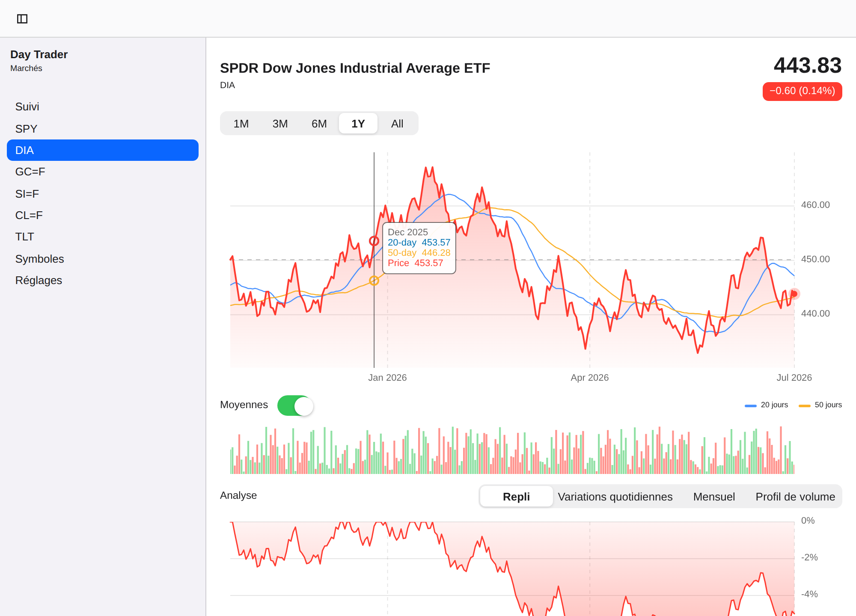Screen dimensions: 856x616
Task: Open the Symboles sidebar item
Action: tap(103, 259)
